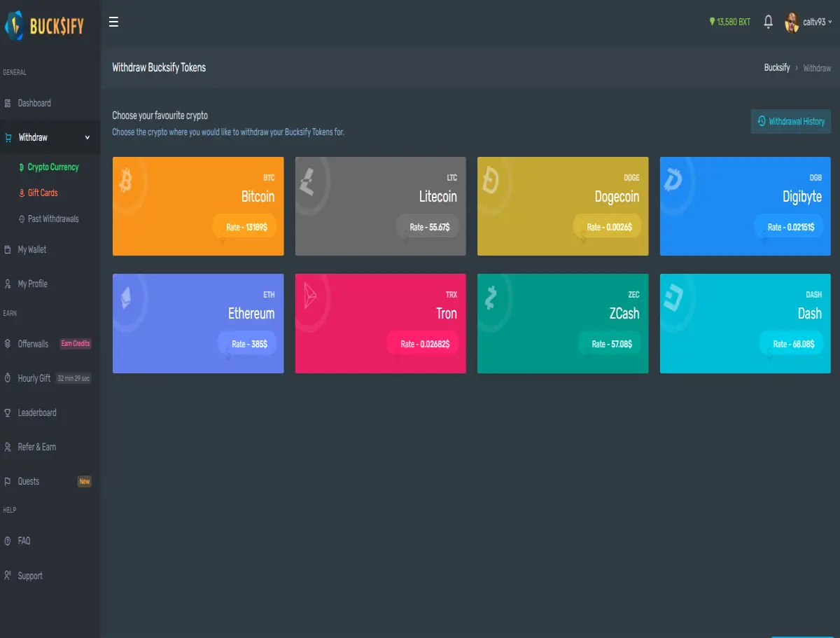Image resolution: width=840 pixels, height=638 pixels.
Task: Click the Bitcoin rate 13189$ button
Action: (246, 227)
